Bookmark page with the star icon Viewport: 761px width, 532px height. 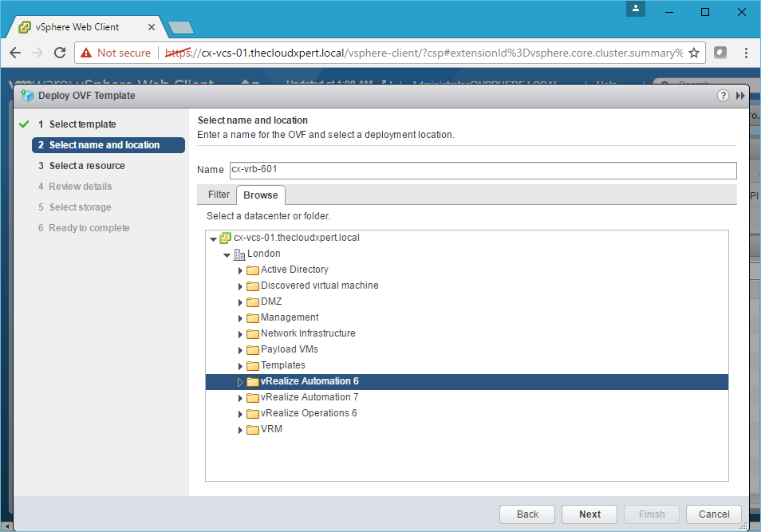point(694,53)
